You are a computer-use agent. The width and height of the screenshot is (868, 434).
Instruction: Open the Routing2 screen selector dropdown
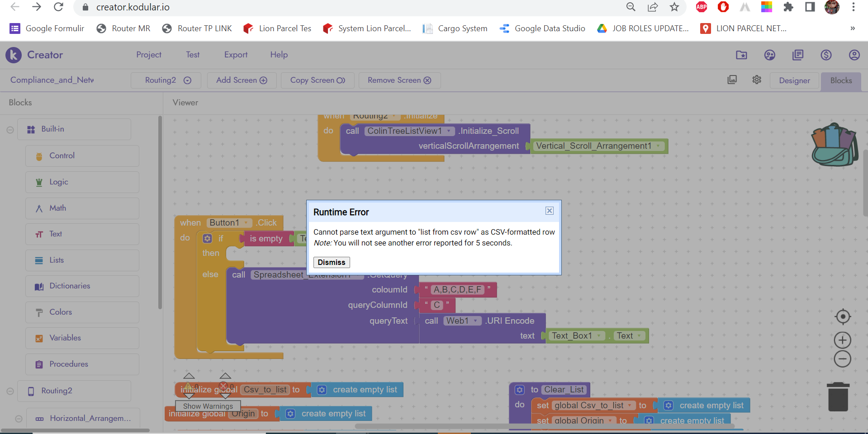[x=168, y=80]
